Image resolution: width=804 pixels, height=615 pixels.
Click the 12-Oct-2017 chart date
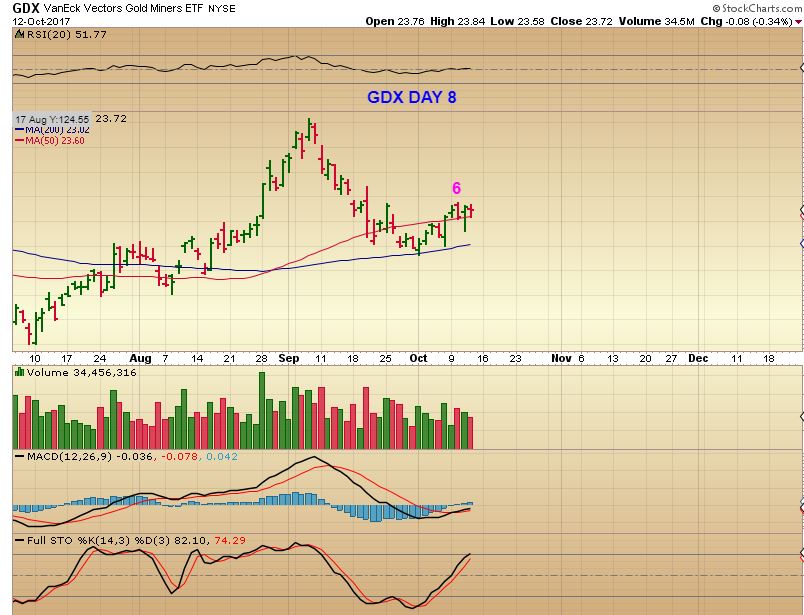(42, 22)
